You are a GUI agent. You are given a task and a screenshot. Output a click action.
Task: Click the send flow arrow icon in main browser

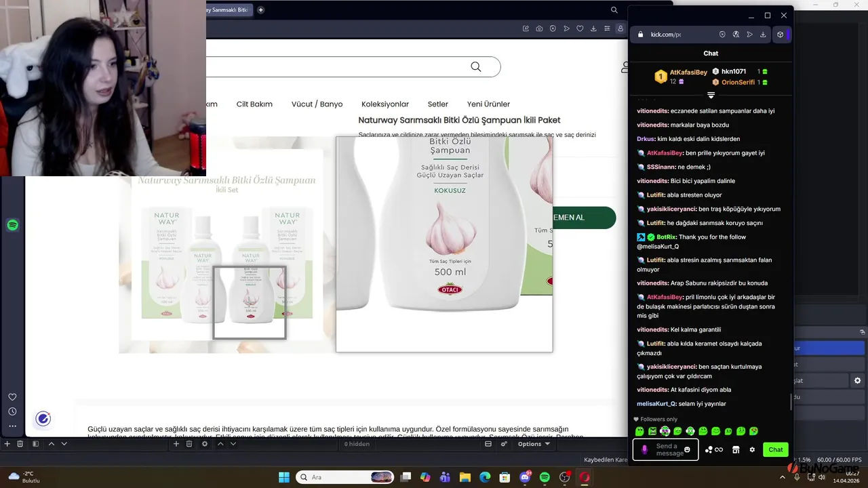click(x=566, y=28)
